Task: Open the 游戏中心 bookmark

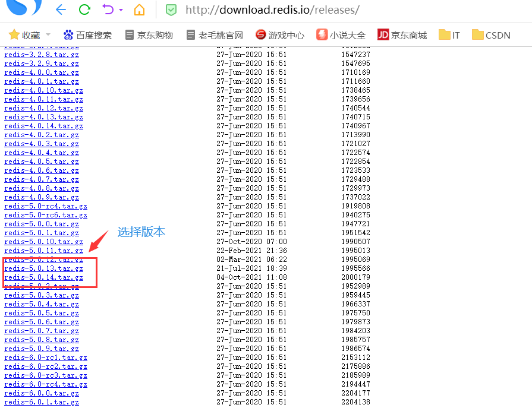Action: coord(283,34)
